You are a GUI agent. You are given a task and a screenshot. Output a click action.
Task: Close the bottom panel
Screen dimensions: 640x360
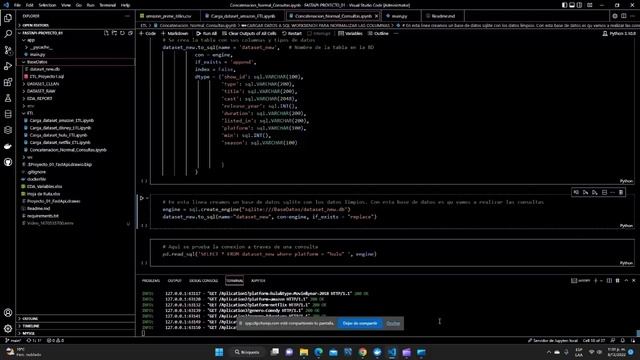pyautogui.click(x=633, y=280)
